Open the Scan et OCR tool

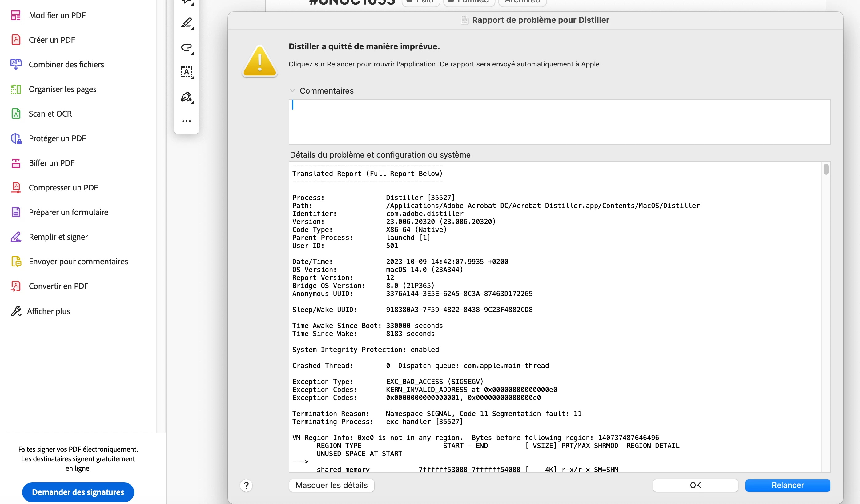point(50,114)
